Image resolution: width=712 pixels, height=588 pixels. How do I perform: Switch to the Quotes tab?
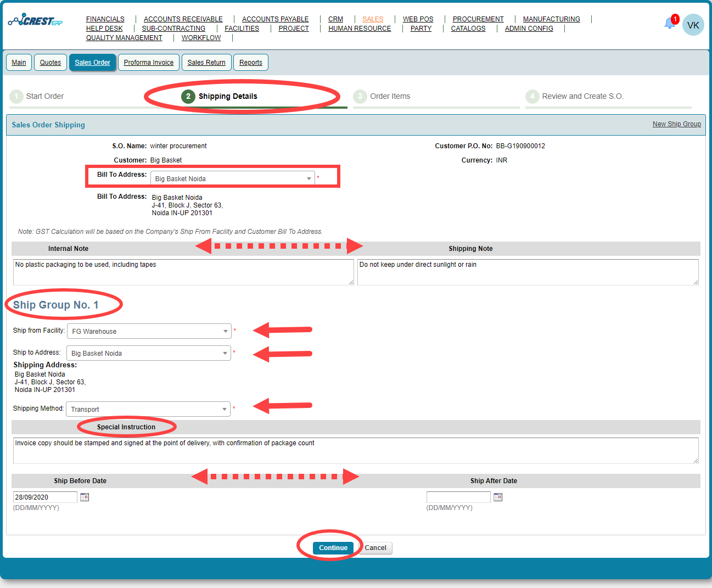pyautogui.click(x=50, y=62)
